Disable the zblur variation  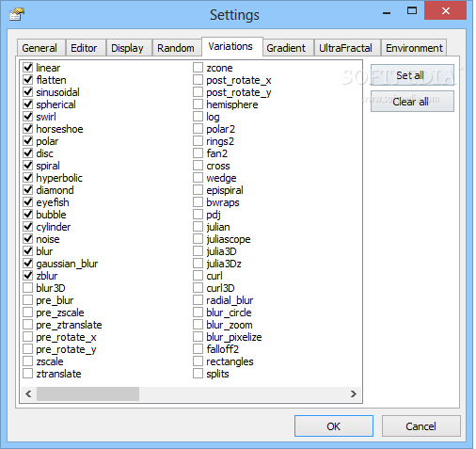coord(28,275)
